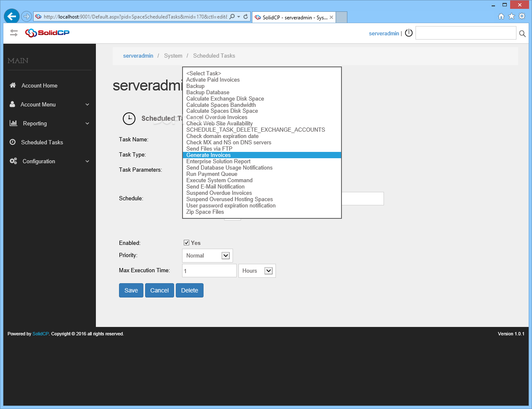Click the Scheduled Tasks clock sidebar icon
532x409 pixels.
[x=13, y=142]
